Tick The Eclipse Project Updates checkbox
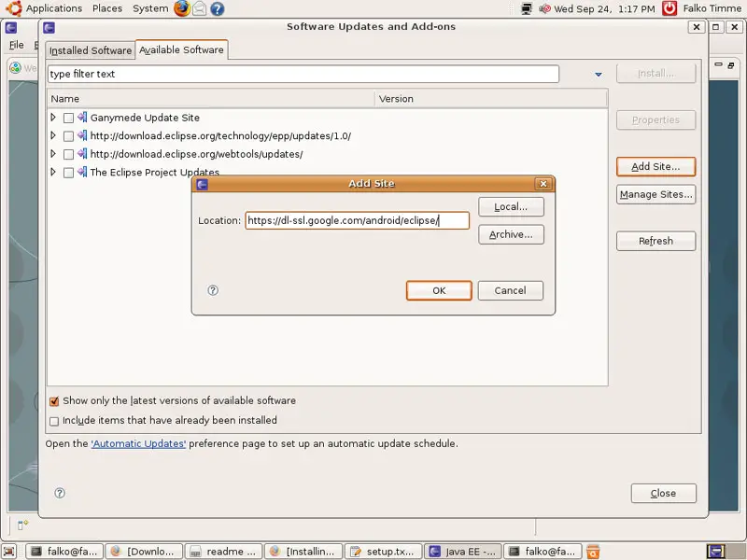Image resolution: width=747 pixels, height=560 pixels. 68,173
